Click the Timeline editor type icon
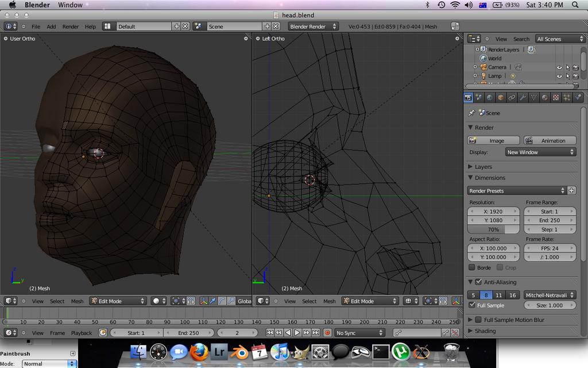 [x=10, y=333]
